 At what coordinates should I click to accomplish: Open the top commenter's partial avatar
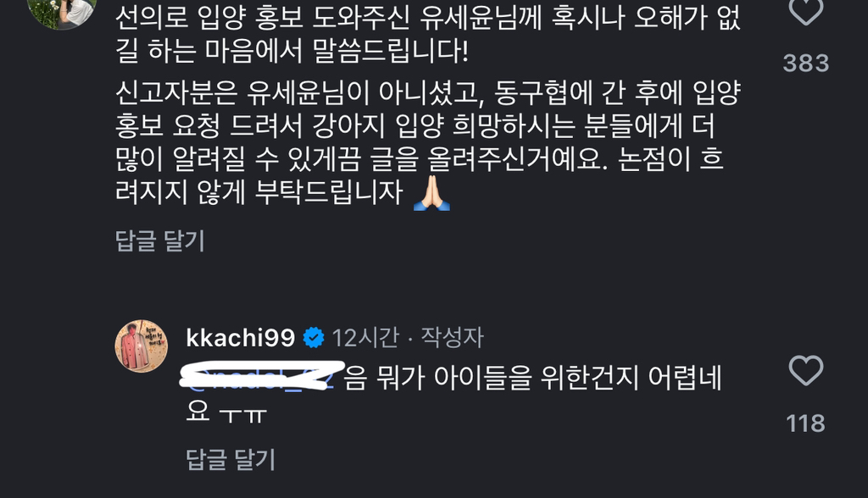point(62,14)
